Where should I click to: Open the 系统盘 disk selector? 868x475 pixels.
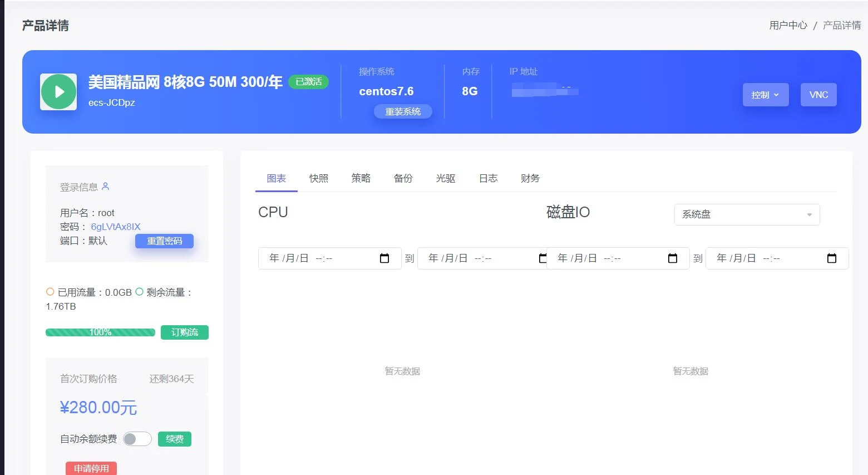click(747, 214)
